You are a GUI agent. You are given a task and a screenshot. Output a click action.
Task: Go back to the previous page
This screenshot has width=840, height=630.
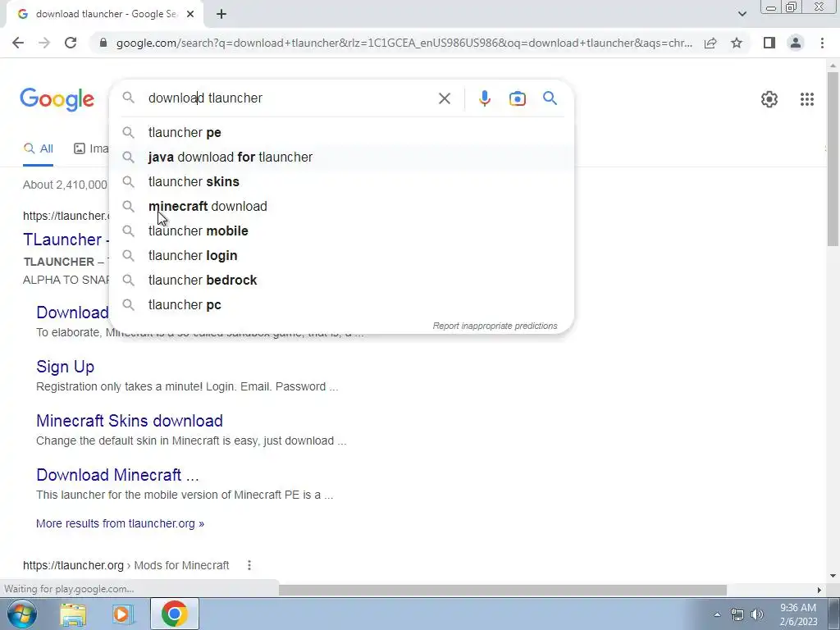click(x=18, y=43)
